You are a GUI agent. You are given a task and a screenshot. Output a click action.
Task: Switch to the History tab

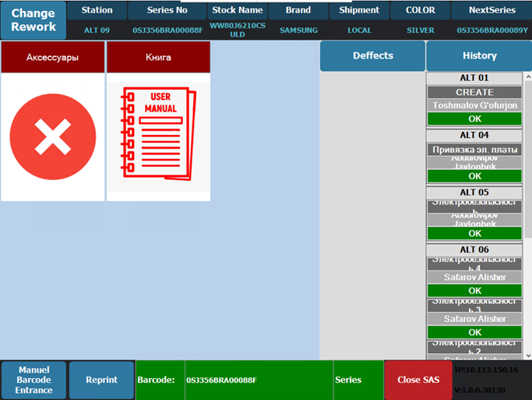[x=479, y=56]
